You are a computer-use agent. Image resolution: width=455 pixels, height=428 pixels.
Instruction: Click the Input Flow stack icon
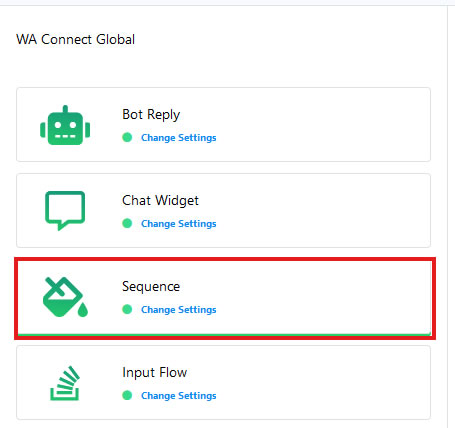coord(65,383)
